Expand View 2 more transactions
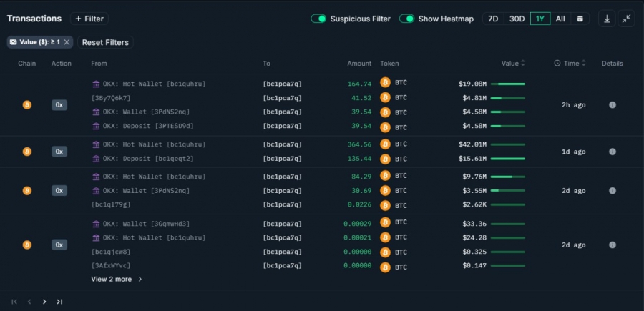 (117, 279)
